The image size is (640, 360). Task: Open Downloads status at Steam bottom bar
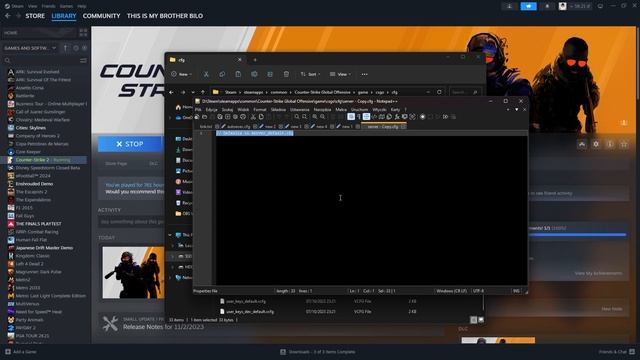click(318, 352)
